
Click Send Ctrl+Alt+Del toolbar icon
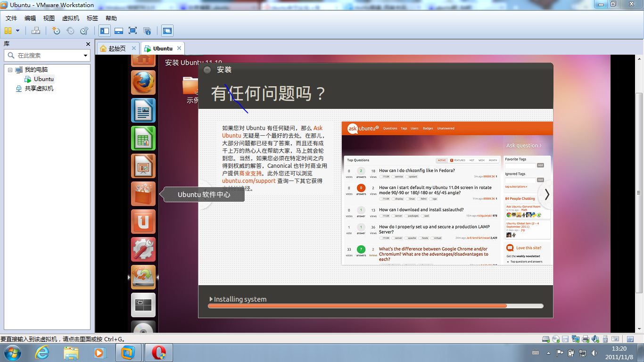pos(35,31)
